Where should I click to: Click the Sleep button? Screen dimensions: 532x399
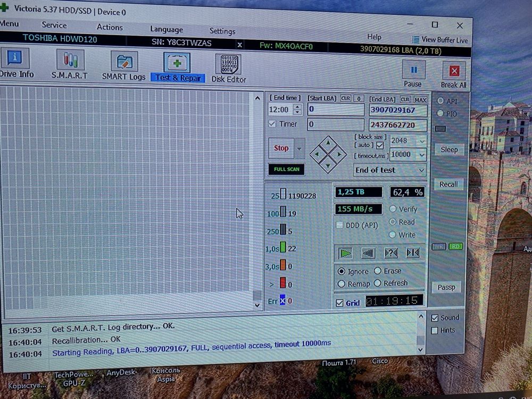(x=449, y=149)
